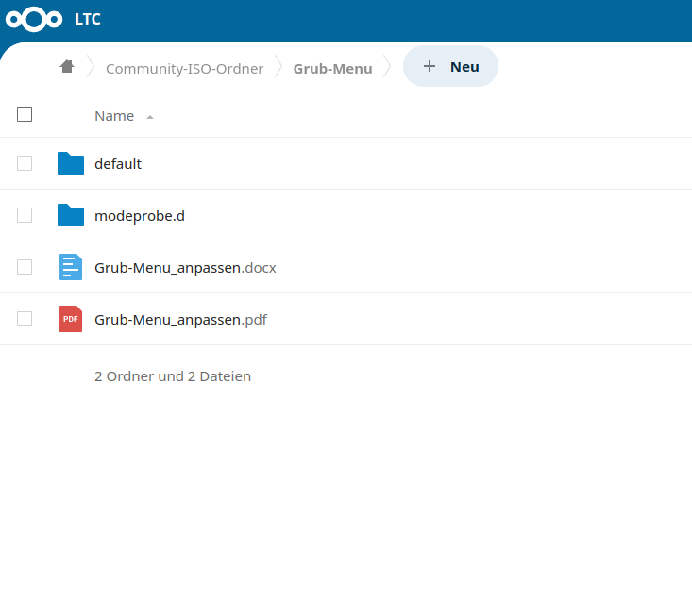Toggle the select-all checkbox in header
The height and width of the screenshot is (616, 692).
(x=25, y=114)
